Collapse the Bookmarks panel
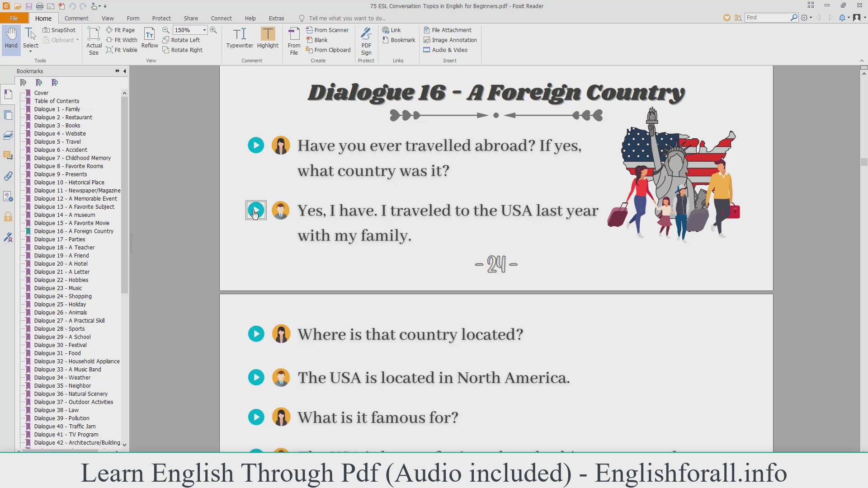The image size is (868, 488). (x=125, y=71)
